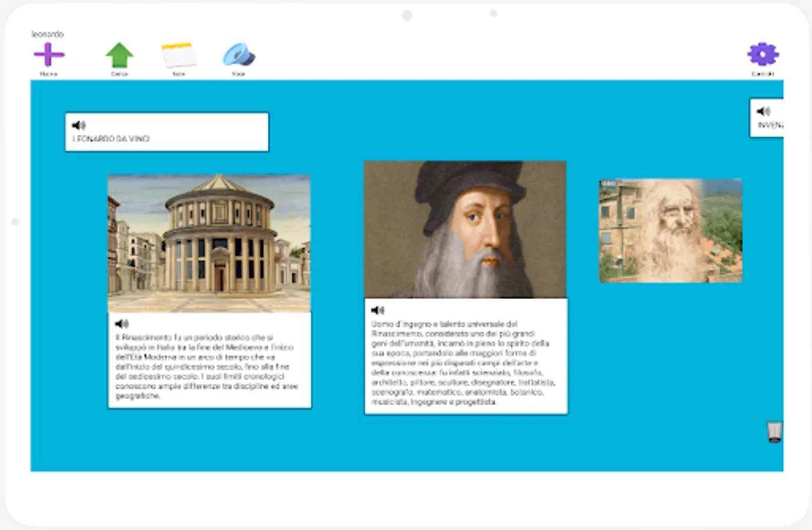Image resolution: width=812 pixels, height=530 pixels.
Task: Play audio for LEONARDO DA VINCI title card
Action: [79, 125]
